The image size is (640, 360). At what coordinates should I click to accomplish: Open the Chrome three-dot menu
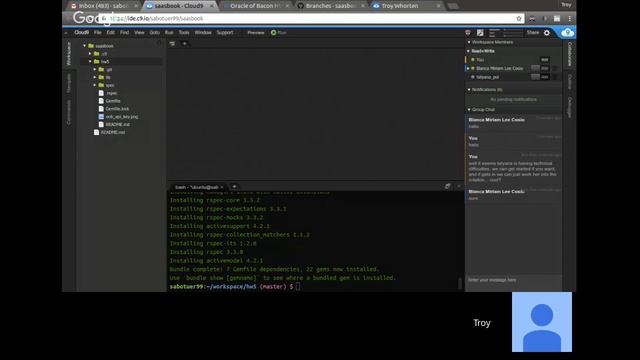(569, 18)
